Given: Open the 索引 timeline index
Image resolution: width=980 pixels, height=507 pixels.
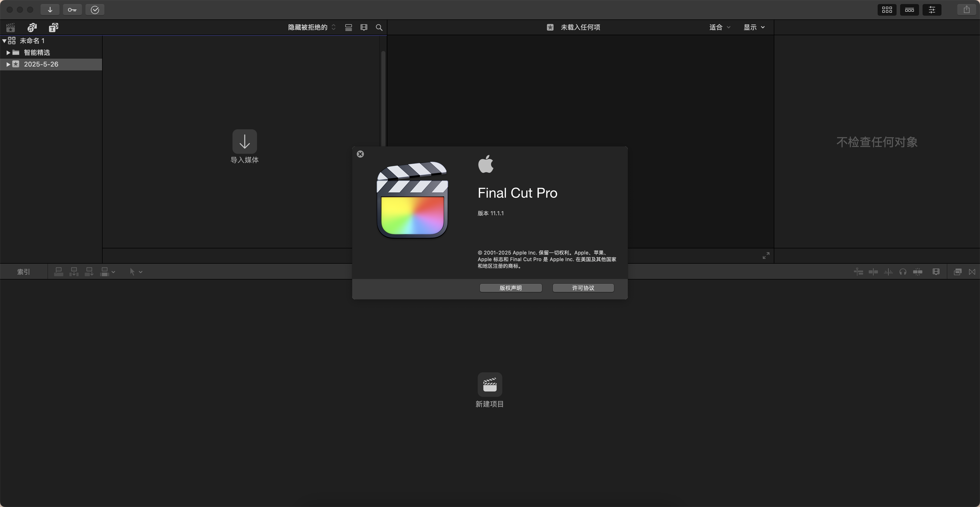Looking at the screenshot, I should pos(23,272).
